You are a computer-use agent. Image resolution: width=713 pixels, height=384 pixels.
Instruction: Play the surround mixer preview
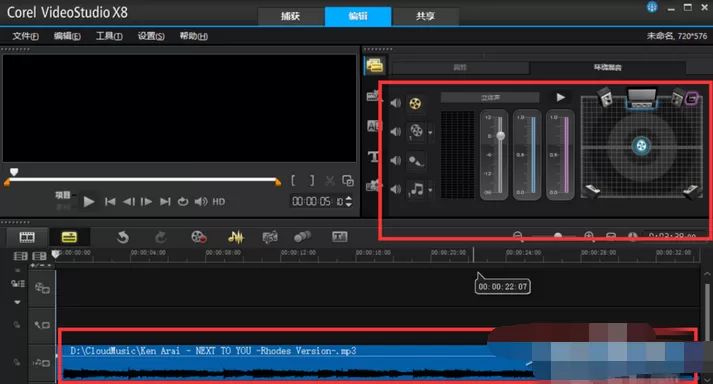(x=561, y=97)
